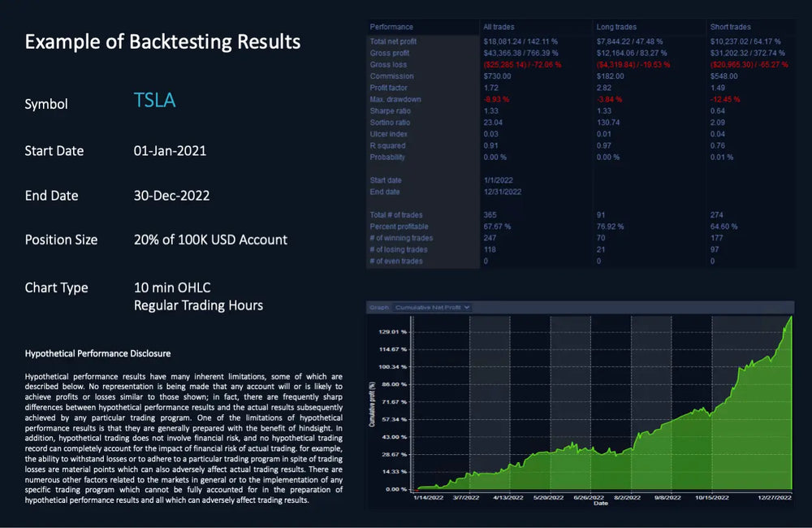Click the 129.01 % label on the Y axis
This screenshot has width=812, height=528.
[393, 332]
